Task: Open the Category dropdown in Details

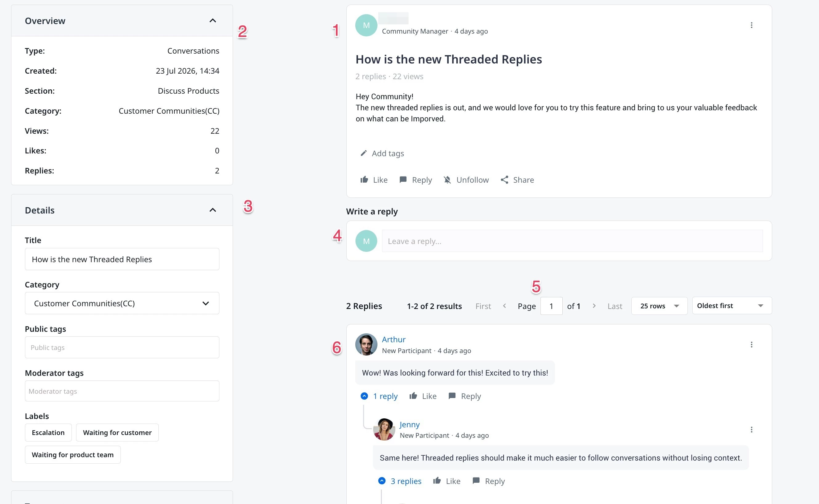Action: click(x=122, y=303)
